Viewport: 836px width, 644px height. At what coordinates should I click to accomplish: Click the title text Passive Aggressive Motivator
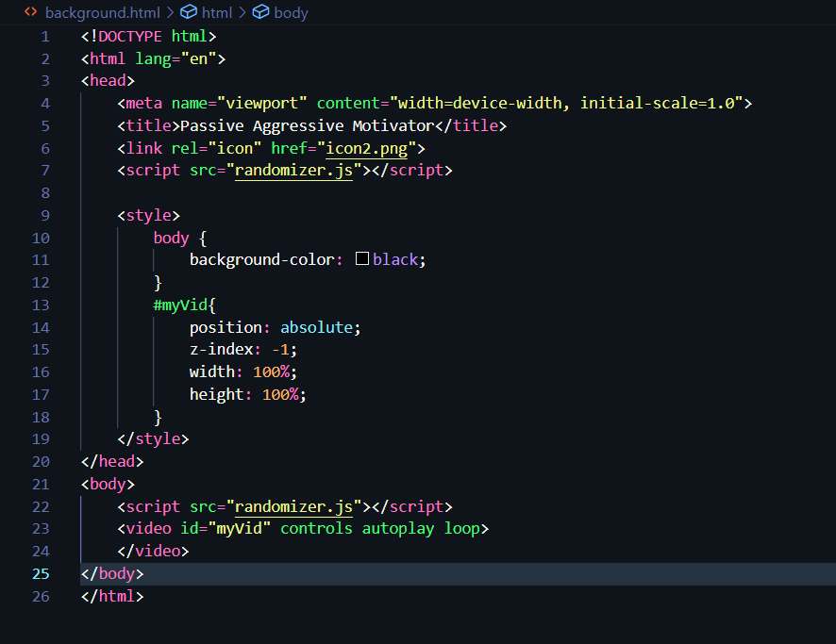(x=307, y=125)
